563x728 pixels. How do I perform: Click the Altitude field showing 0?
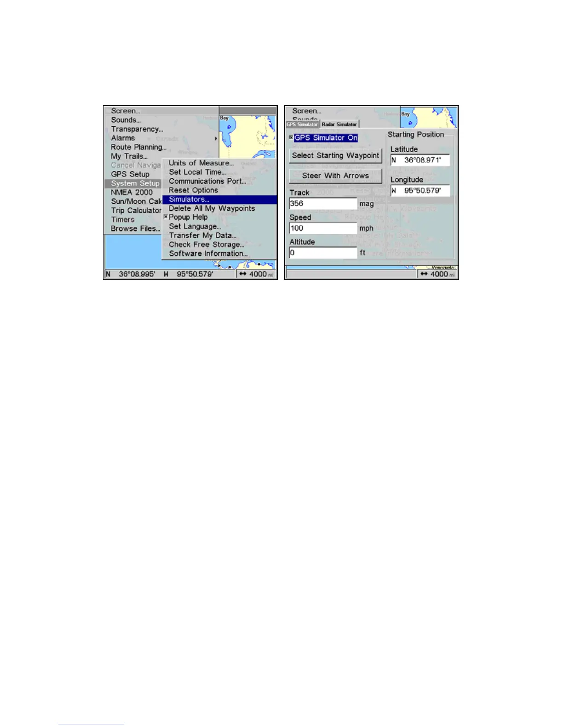[323, 253]
